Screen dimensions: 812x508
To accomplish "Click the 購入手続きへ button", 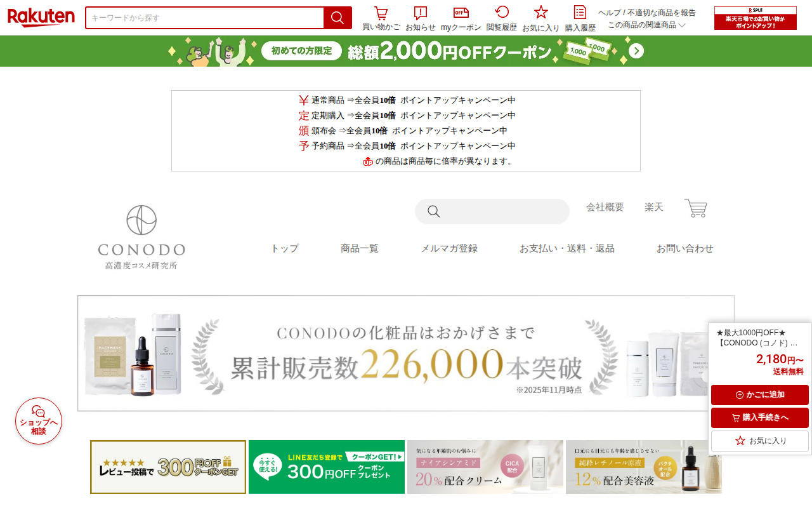I will pyautogui.click(x=760, y=418).
